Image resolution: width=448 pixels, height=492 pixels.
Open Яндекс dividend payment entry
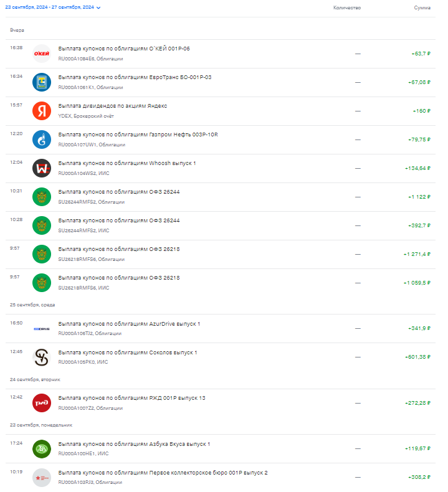(221, 111)
